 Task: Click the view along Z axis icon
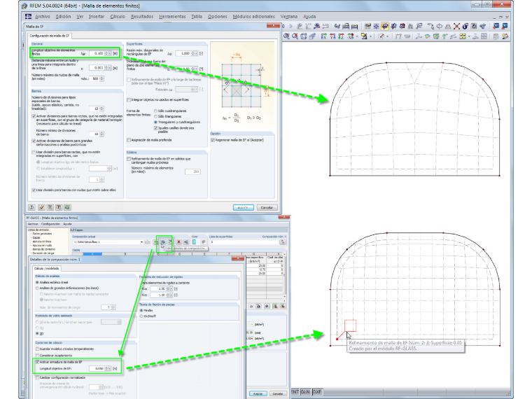(341, 36)
